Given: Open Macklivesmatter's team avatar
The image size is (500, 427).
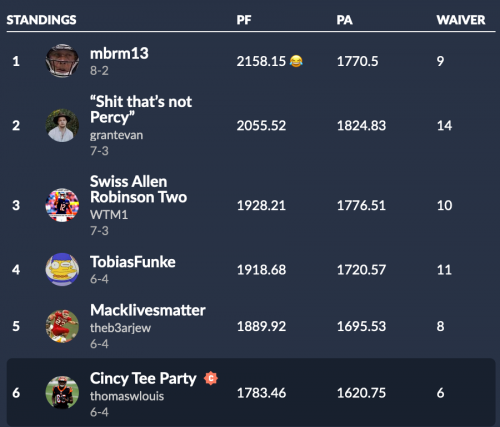Looking at the screenshot, I should coord(62,326).
